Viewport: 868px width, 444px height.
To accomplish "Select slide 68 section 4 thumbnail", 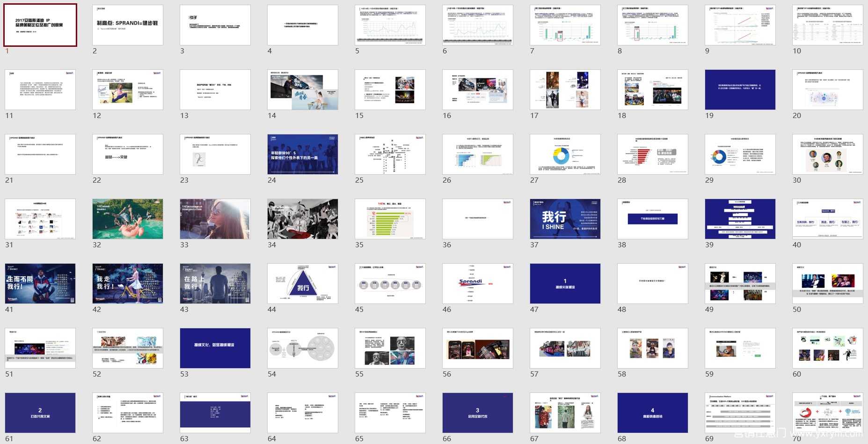I will 653,413.
